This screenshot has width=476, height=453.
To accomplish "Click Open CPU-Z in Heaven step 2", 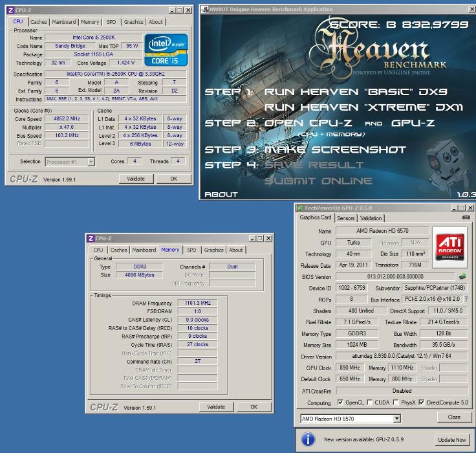I will 308,123.
